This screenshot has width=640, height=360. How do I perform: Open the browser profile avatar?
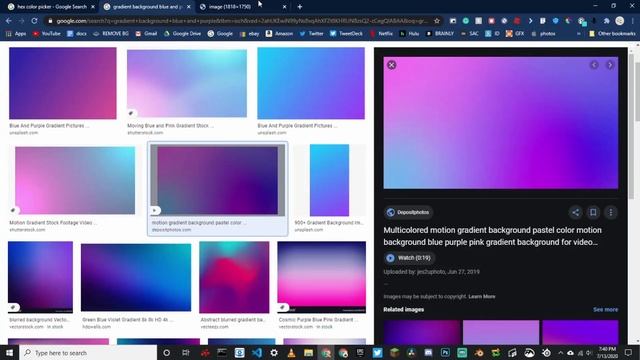point(620,21)
